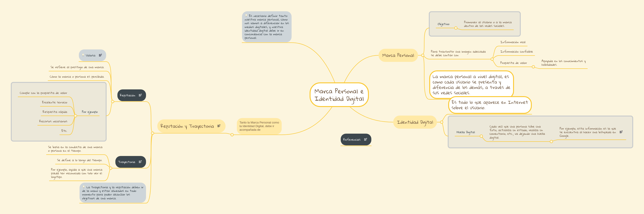Click lightbulb icon on 'Es necesario definir' note

246,16
